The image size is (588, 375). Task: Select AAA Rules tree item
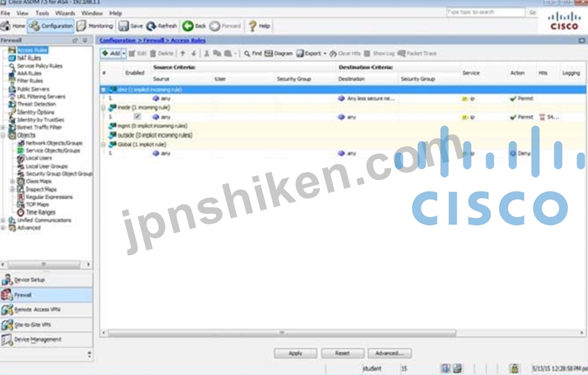coord(29,73)
